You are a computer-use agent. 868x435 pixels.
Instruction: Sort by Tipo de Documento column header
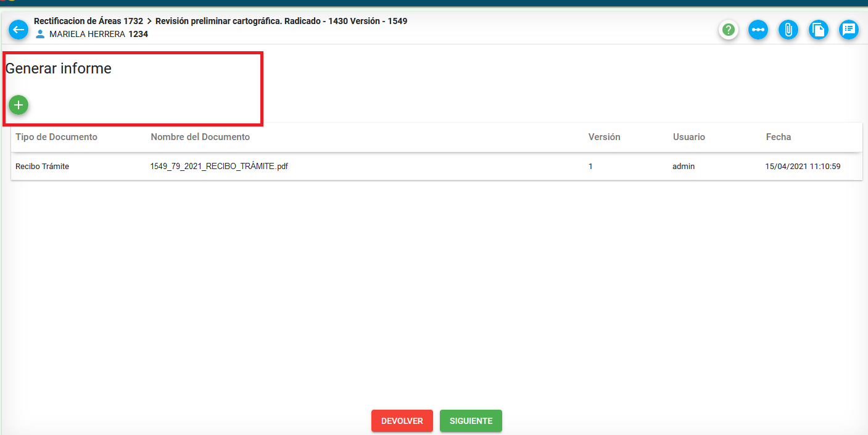coord(56,137)
